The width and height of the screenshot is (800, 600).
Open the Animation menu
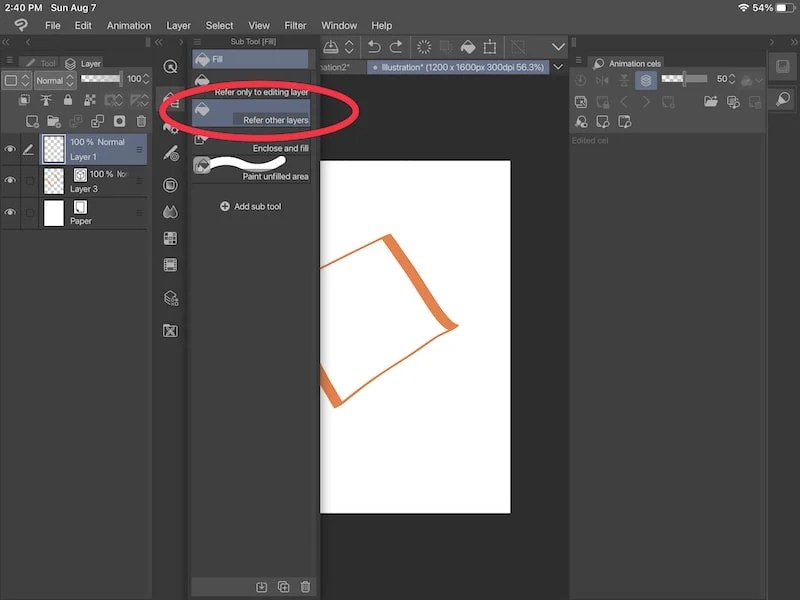129,25
